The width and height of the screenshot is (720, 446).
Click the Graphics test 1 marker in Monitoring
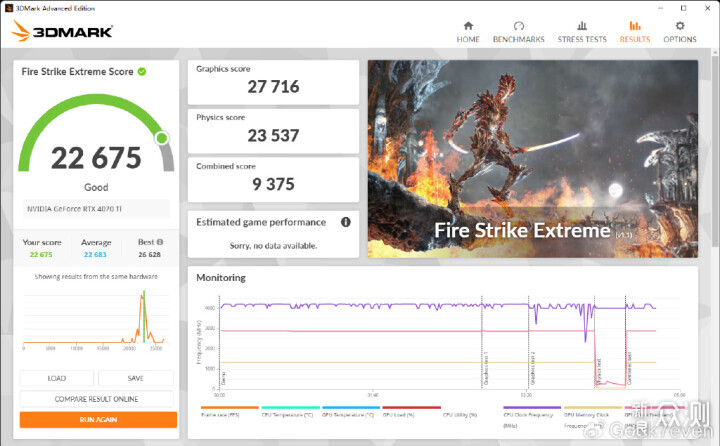486,368
